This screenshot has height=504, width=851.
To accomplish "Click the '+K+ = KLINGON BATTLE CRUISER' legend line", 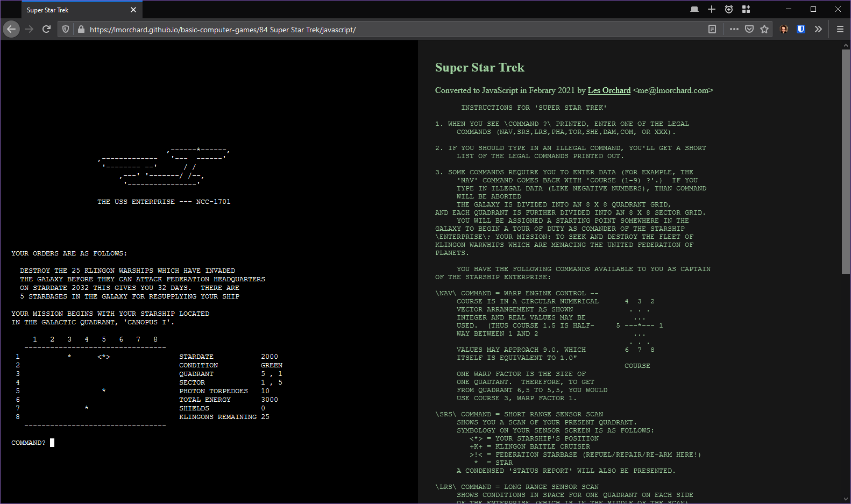I will point(530,446).
